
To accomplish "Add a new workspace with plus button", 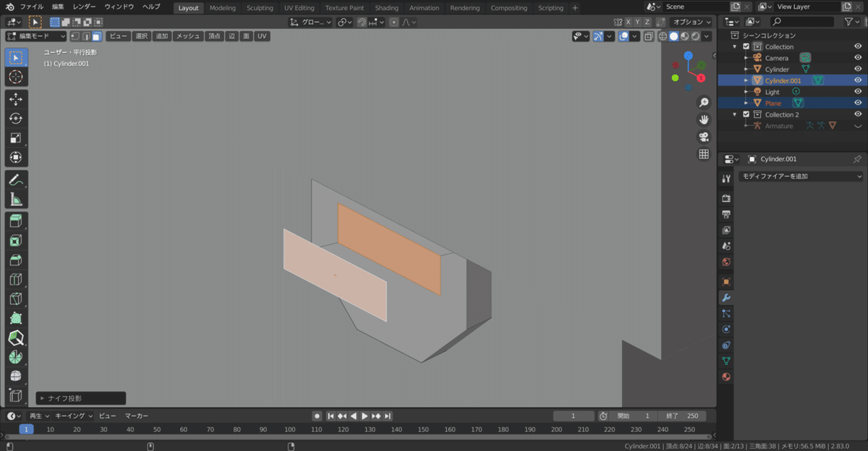I will [x=575, y=8].
